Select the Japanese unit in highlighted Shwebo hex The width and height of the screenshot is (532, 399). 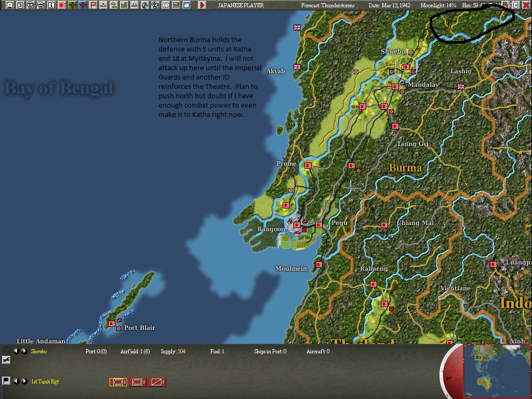[406, 67]
